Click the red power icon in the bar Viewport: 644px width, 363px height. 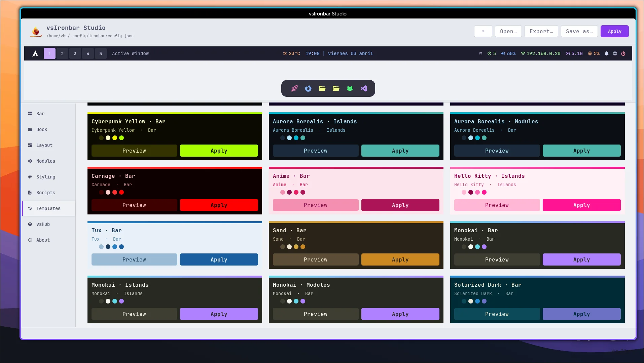click(x=623, y=53)
